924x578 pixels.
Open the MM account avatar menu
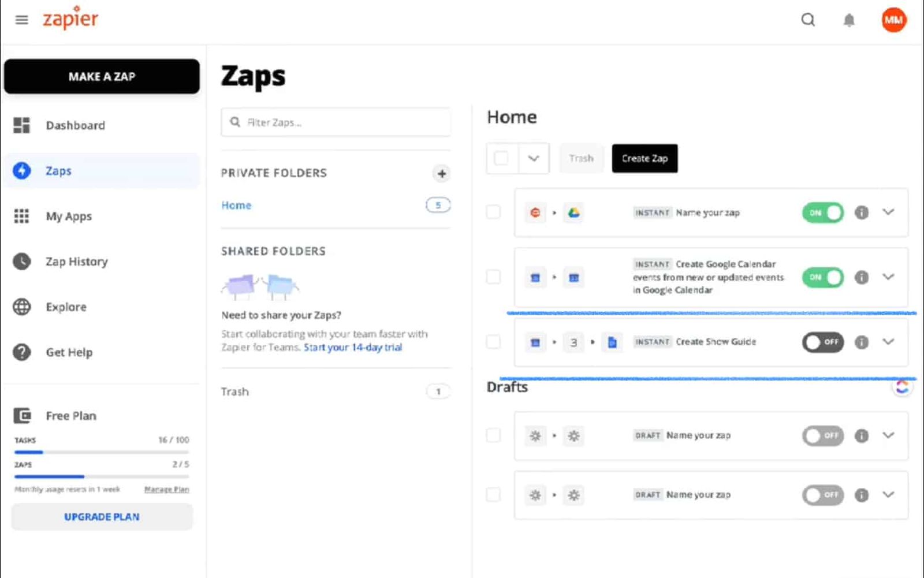click(x=893, y=20)
